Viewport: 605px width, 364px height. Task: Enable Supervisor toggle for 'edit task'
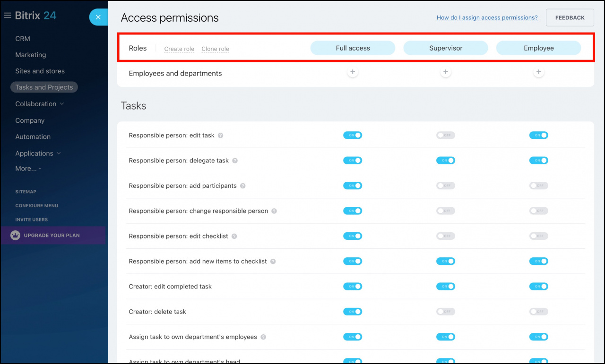[446, 135]
